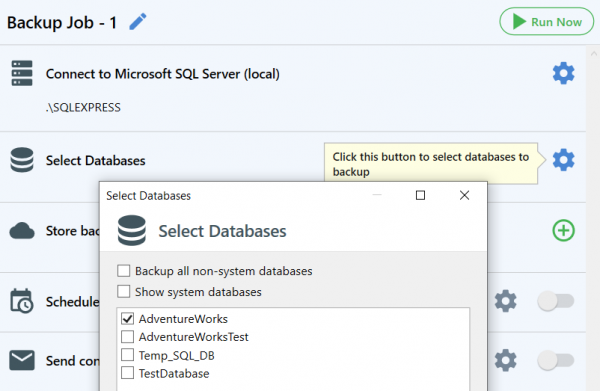
Task: Click the calendar clock Schedule icon
Action: 22,301
